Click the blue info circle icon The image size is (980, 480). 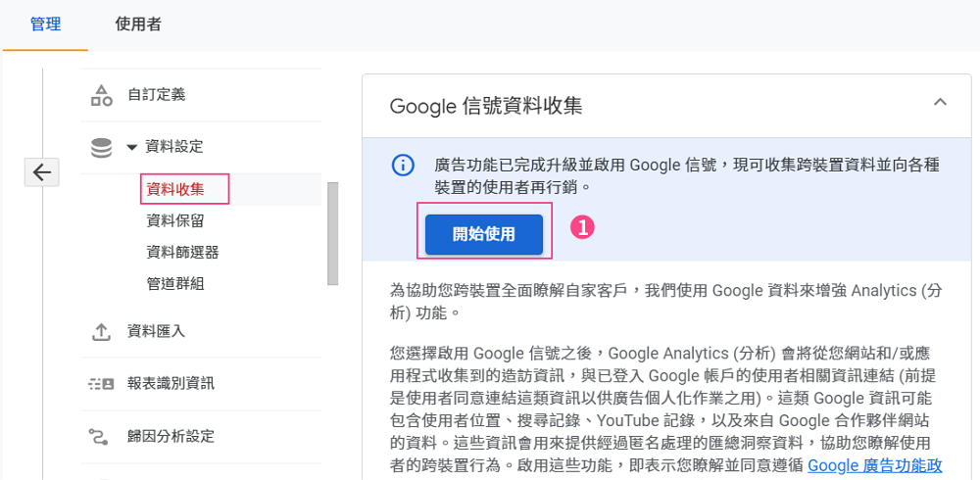pos(403,166)
